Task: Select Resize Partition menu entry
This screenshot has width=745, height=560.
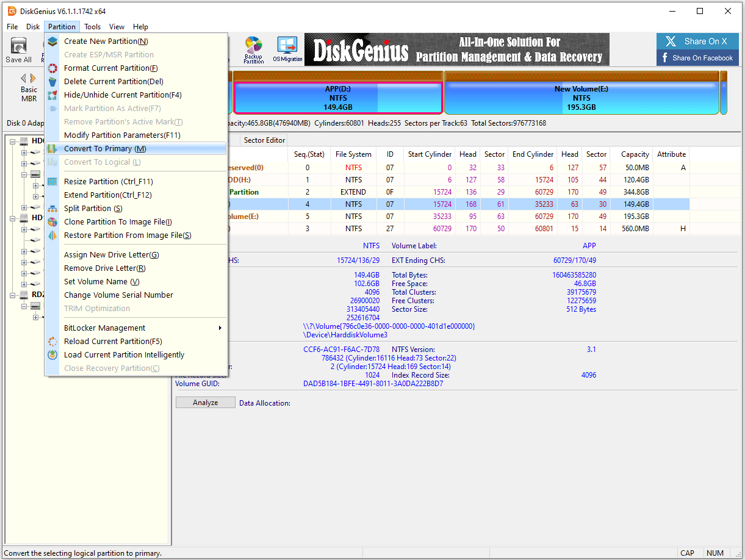Action: [135, 182]
